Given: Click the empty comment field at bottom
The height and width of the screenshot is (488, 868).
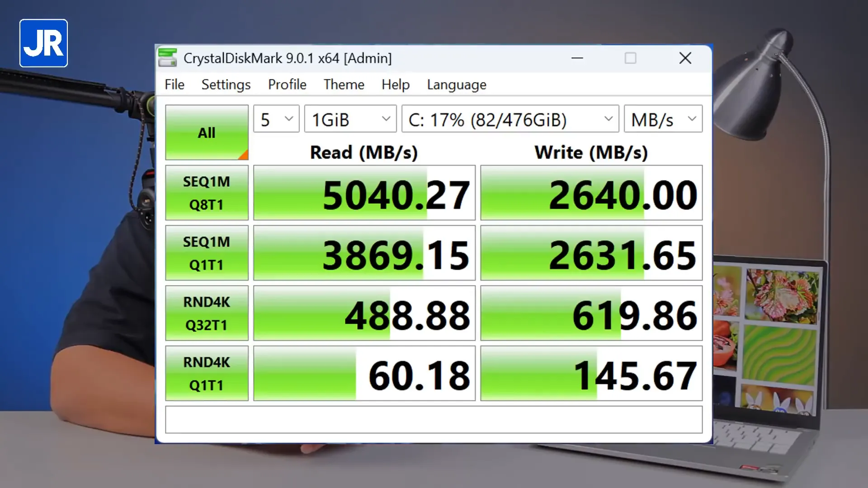Looking at the screenshot, I should pyautogui.click(x=434, y=420).
